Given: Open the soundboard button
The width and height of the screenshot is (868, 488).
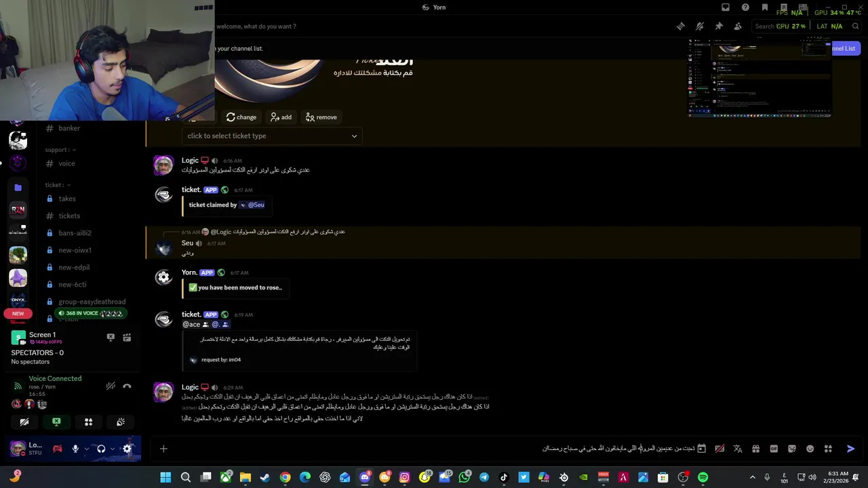Looking at the screenshot, I should pyautogui.click(x=121, y=422).
